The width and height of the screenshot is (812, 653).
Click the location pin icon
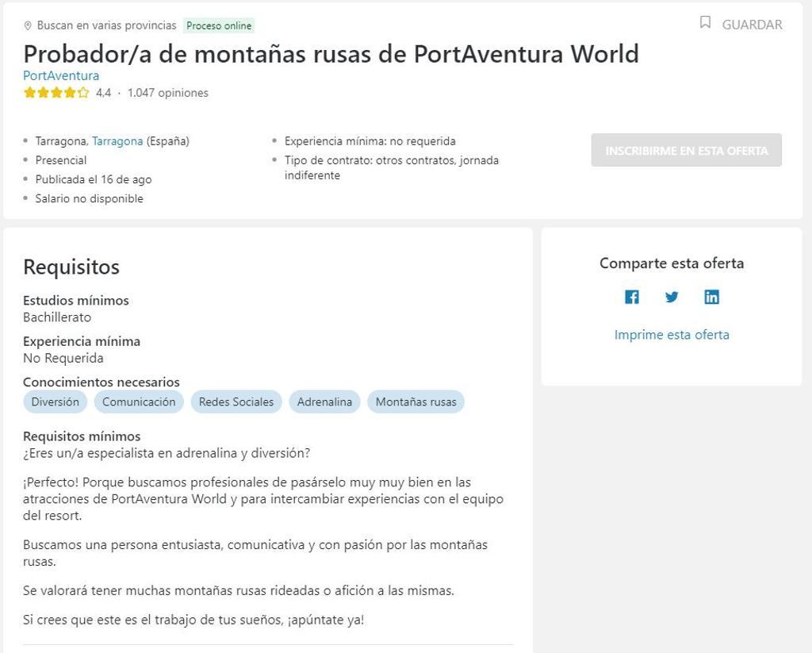(29, 25)
